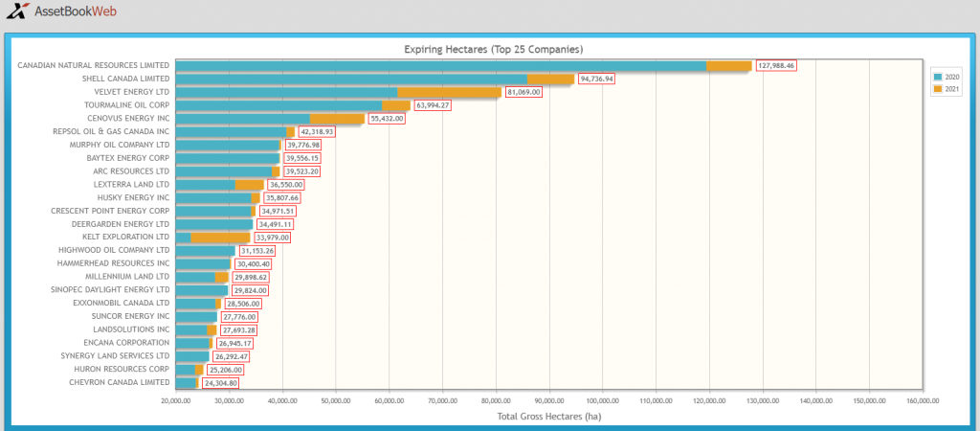This screenshot has height=431, width=980.
Task: Select the LANDSOLUTIONS INC label
Action: [x=131, y=329]
